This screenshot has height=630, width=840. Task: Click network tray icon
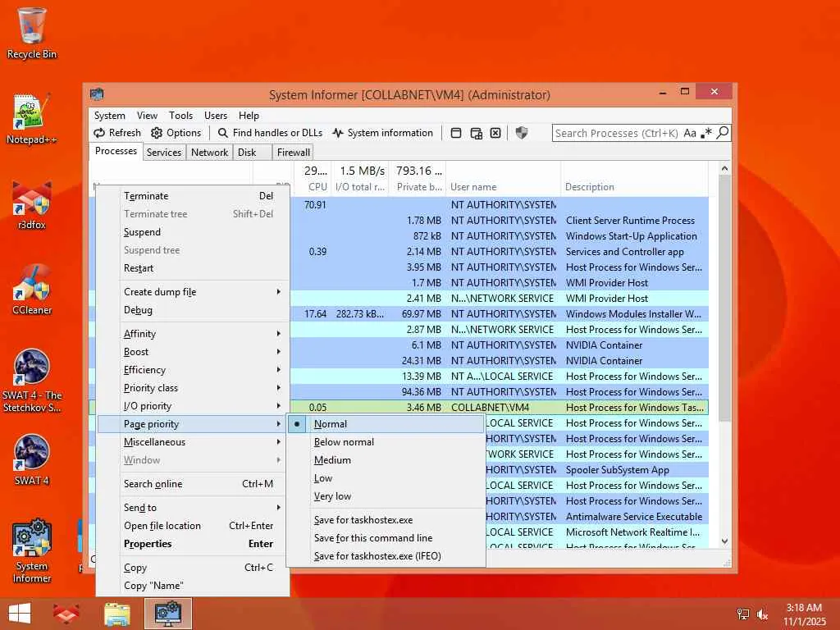tap(742, 614)
